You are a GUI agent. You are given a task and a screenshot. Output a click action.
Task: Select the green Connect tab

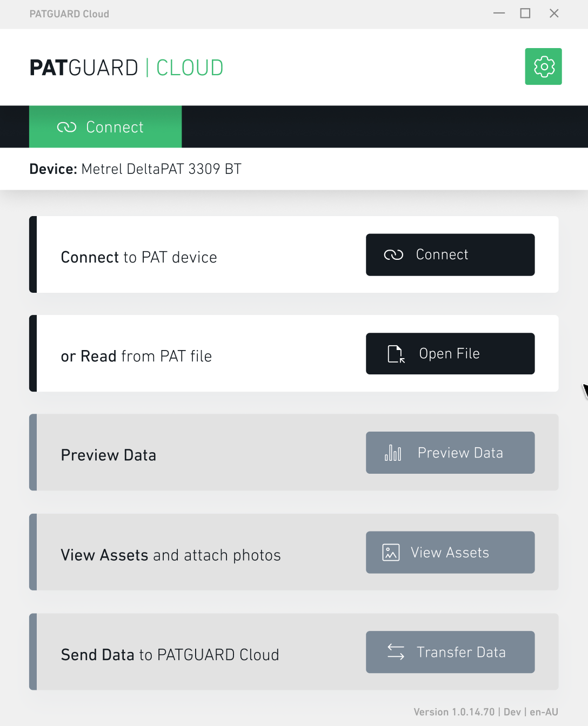pos(105,127)
